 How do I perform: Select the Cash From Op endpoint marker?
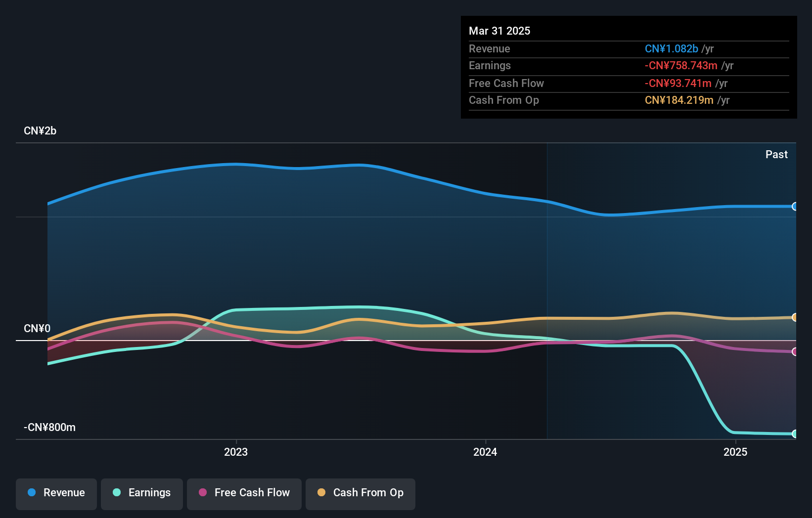coord(795,317)
